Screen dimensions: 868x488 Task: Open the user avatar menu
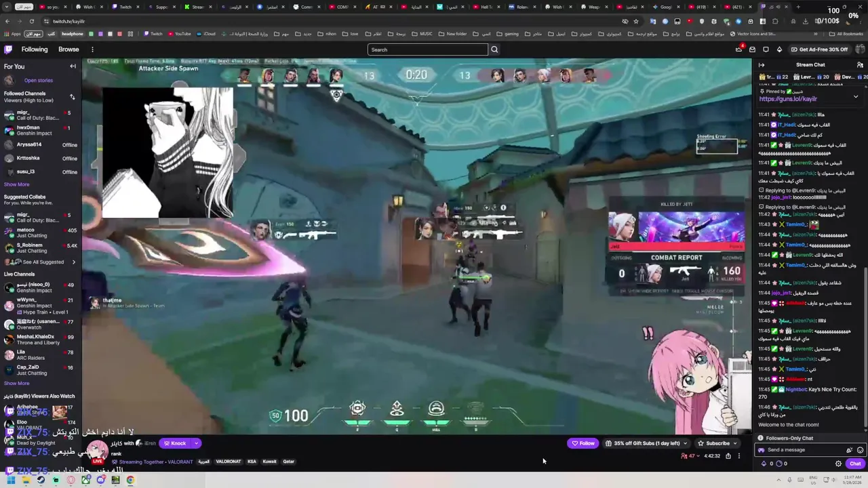pyautogui.click(x=859, y=49)
